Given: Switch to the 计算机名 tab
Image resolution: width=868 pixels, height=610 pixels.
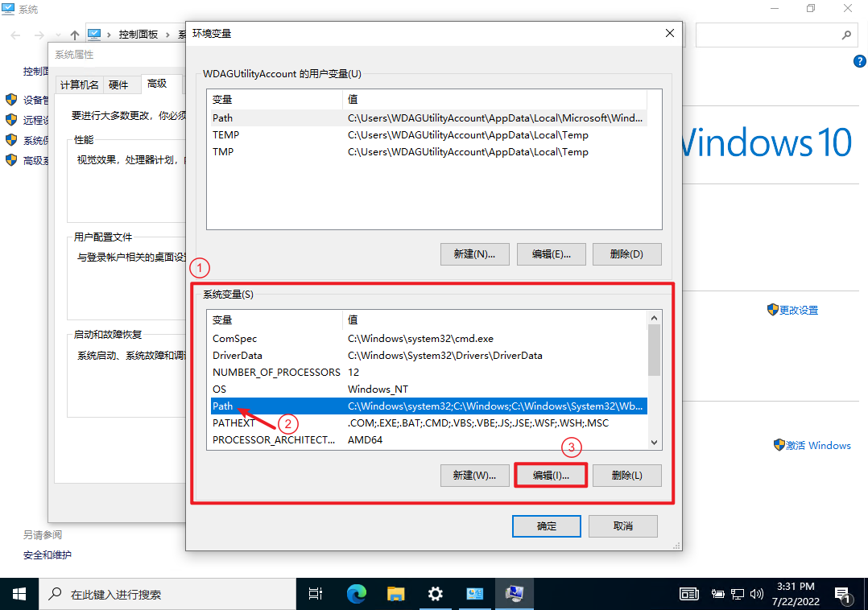Looking at the screenshot, I should [80, 84].
